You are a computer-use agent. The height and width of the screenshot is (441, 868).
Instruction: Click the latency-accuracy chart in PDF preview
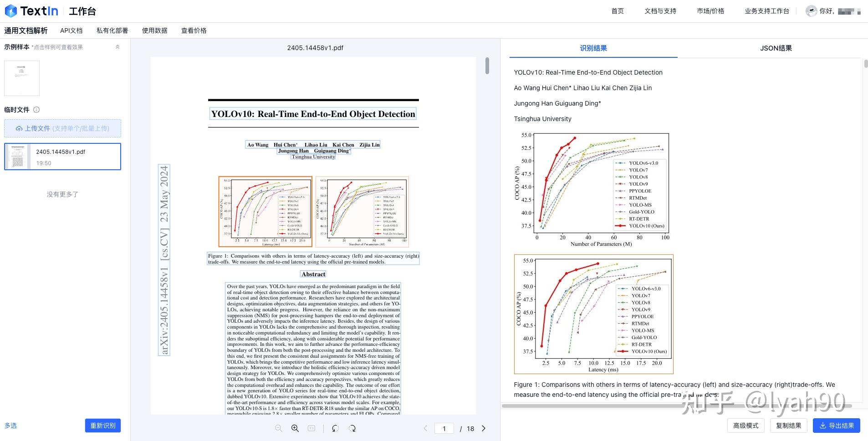(266, 212)
